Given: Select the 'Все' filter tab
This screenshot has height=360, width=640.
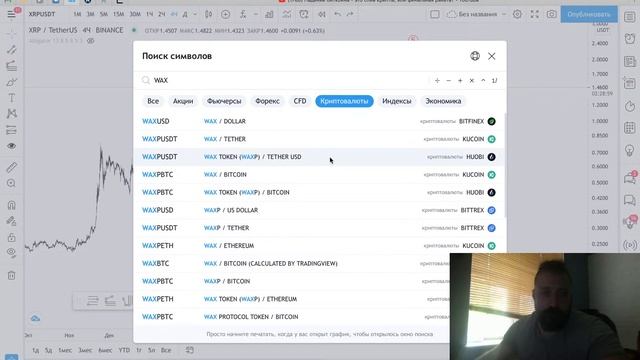Looking at the screenshot, I should pos(153,101).
